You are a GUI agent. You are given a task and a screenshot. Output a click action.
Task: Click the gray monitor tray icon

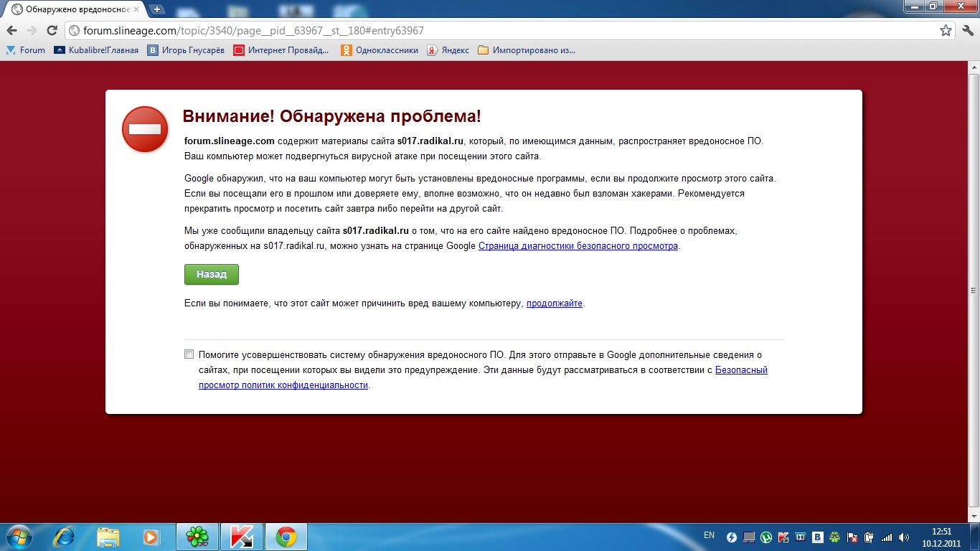749,537
